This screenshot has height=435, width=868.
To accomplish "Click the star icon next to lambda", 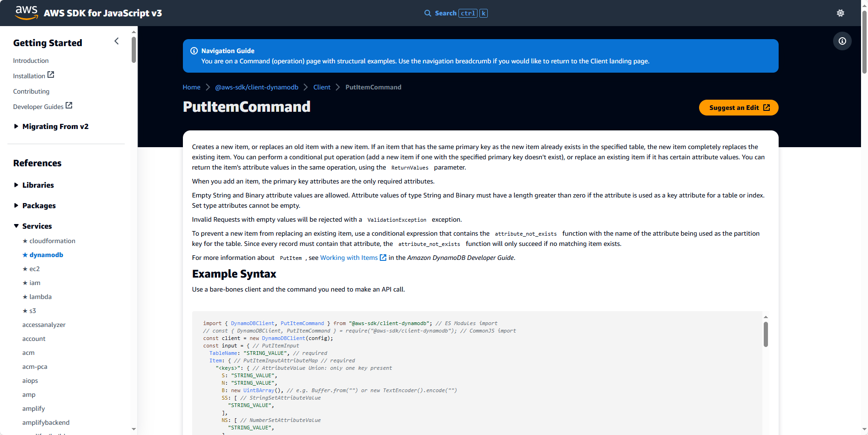I will [25, 297].
